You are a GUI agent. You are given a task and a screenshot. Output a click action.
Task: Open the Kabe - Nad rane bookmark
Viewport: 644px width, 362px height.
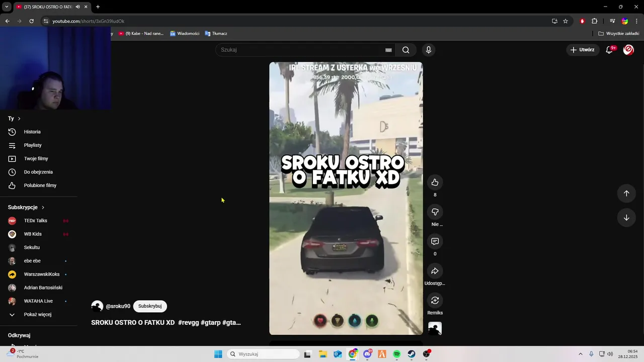pos(141,34)
